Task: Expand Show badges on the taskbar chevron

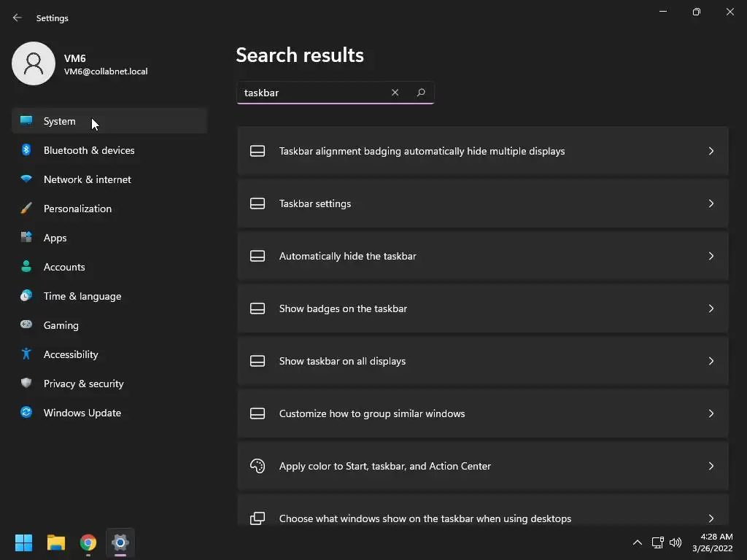Action: click(711, 308)
